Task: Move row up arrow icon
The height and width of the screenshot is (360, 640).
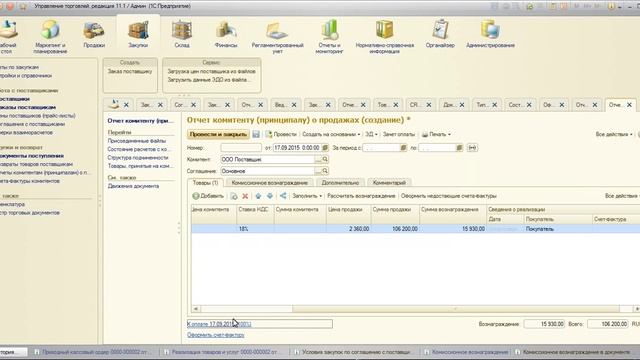Action: (258, 196)
